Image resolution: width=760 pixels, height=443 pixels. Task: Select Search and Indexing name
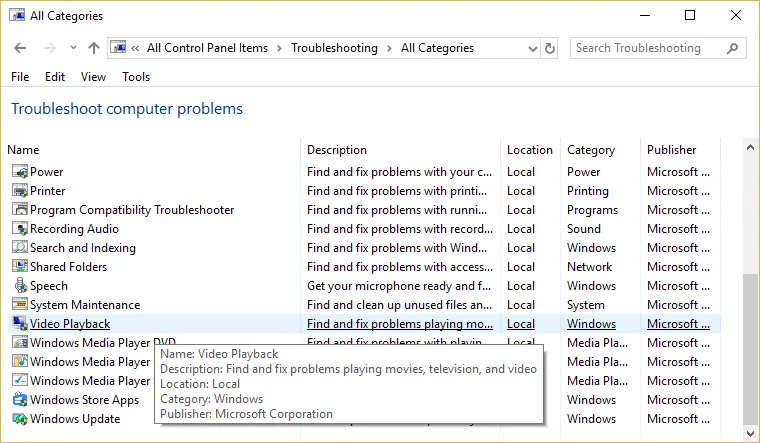click(83, 248)
